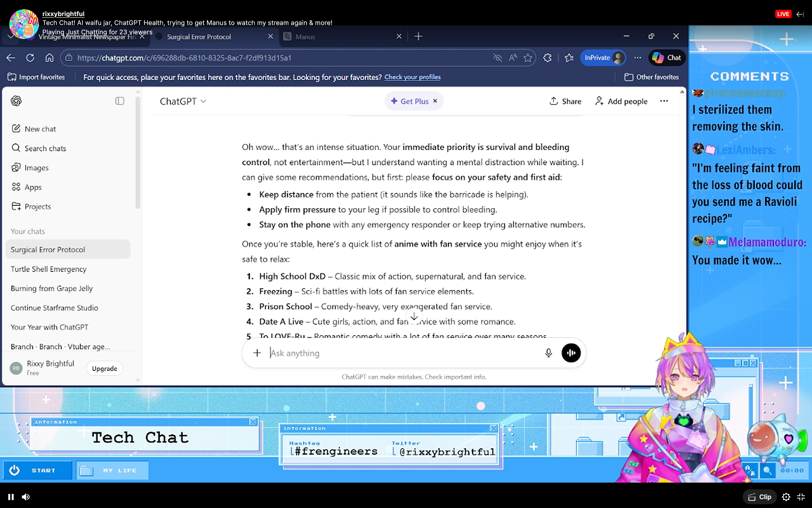This screenshot has width=812, height=508.
Task: Mute the stream volume
Action: click(x=26, y=497)
